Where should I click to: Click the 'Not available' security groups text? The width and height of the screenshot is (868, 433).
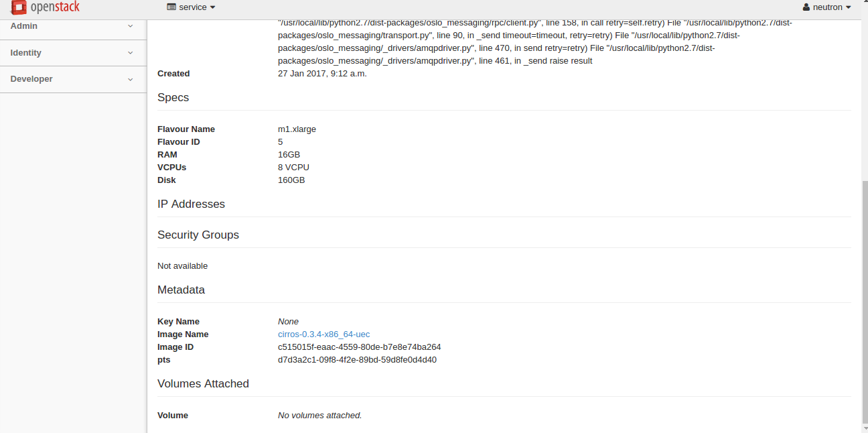[x=182, y=266]
